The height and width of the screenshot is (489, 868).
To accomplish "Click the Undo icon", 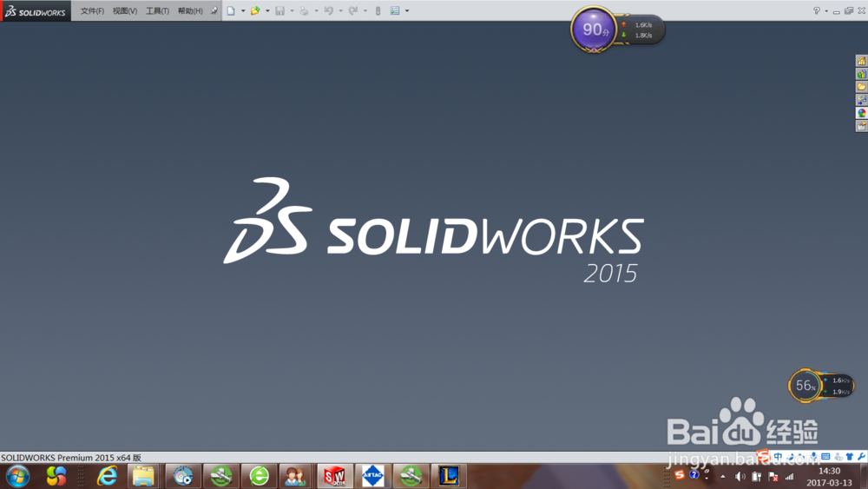I will pyautogui.click(x=328, y=10).
